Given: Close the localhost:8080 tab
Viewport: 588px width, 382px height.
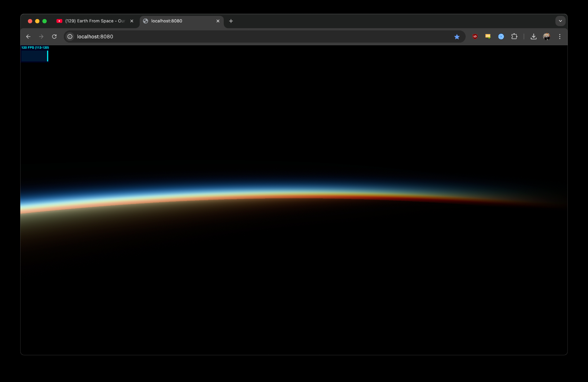Looking at the screenshot, I should [x=218, y=21].
